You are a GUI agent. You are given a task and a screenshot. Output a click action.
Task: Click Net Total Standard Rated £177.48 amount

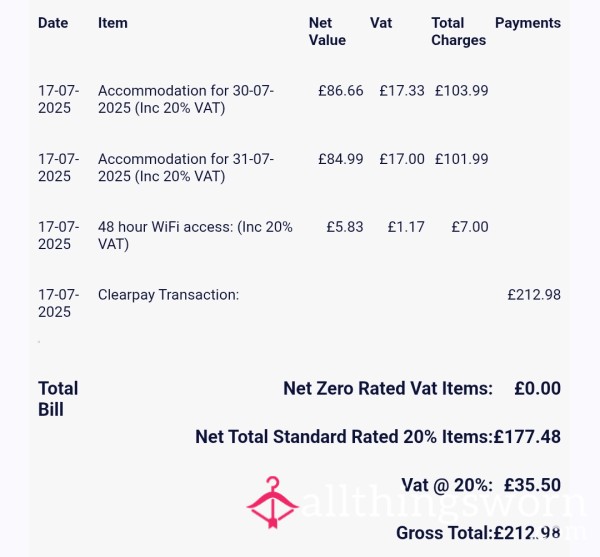[527, 436]
